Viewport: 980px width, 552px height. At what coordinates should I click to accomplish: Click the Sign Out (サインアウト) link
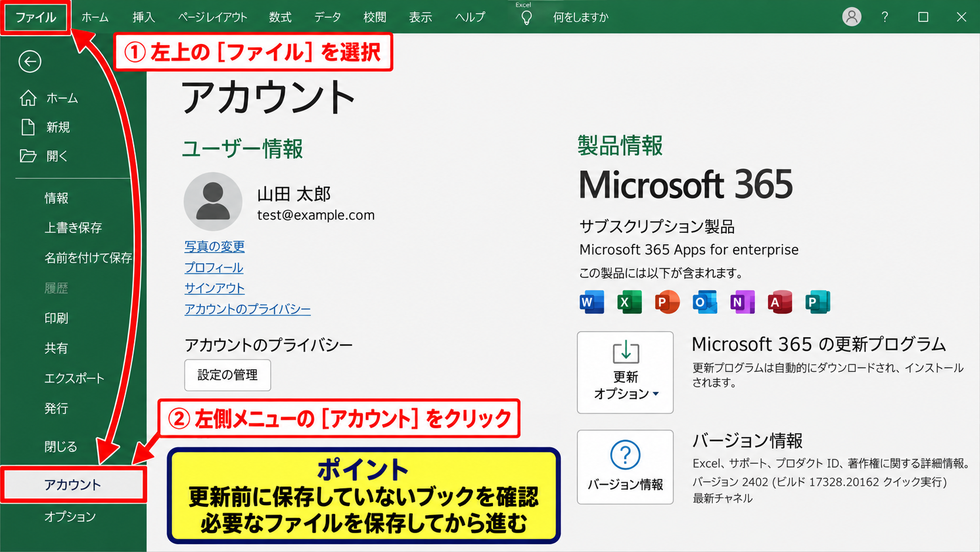pos(215,288)
